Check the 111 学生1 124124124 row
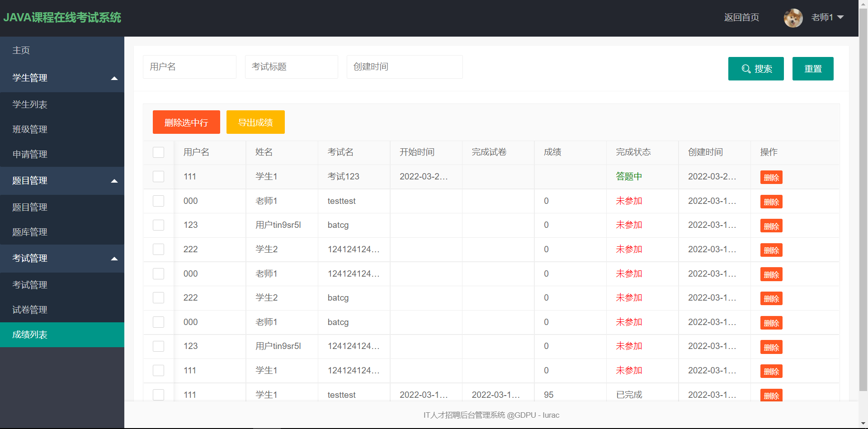Image resolution: width=868 pixels, height=429 pixels. (x=158, y=370)
